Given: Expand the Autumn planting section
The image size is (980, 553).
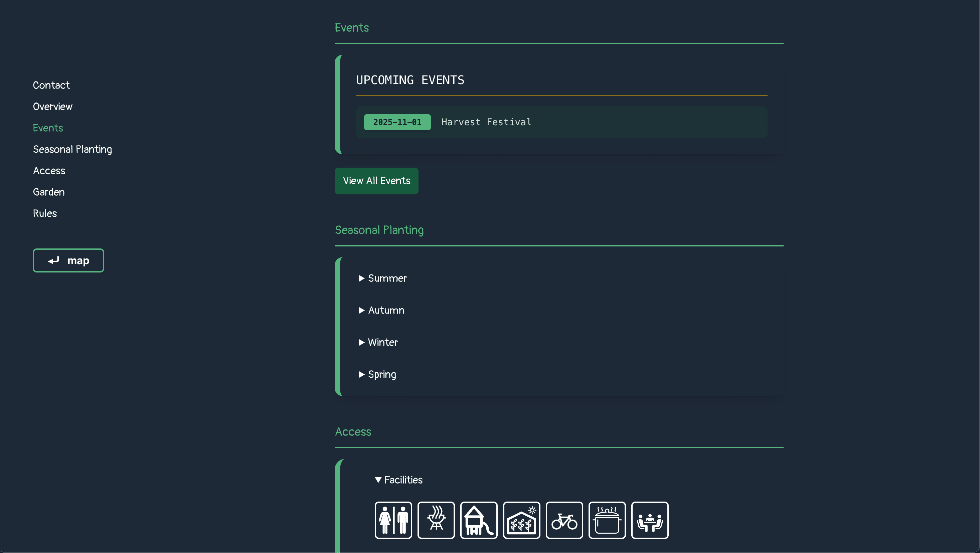Looking at the screenshot, I should [380, 310].
